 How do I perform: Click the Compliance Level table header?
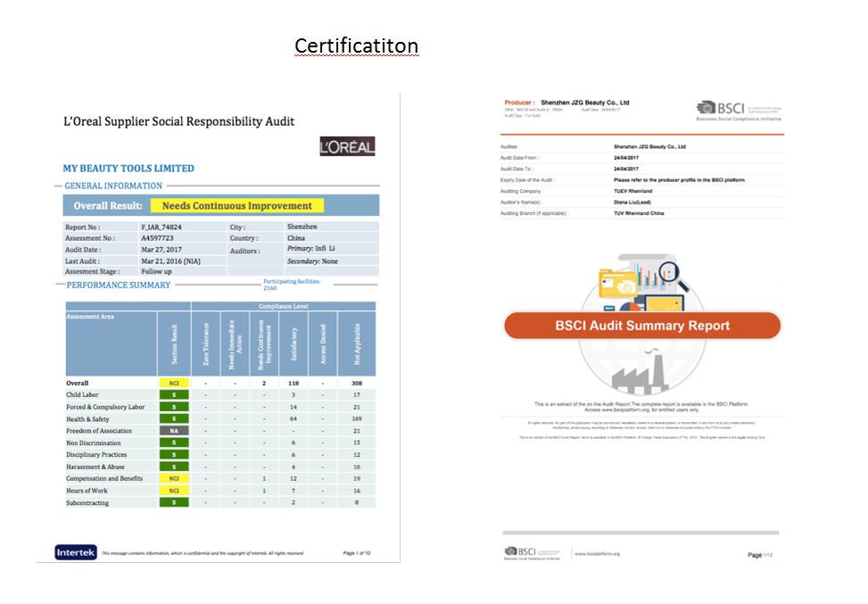click(284, 306)
